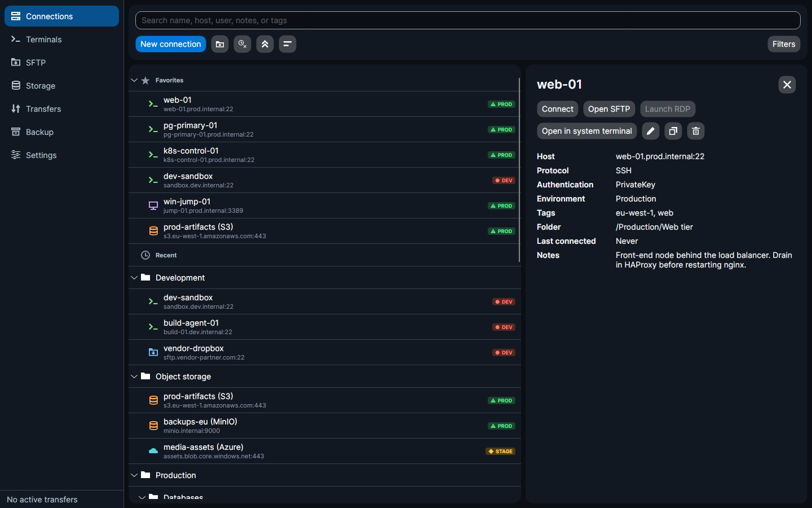
Task: Click cloud icon of media-assets (Azure)
Action: 153,451
